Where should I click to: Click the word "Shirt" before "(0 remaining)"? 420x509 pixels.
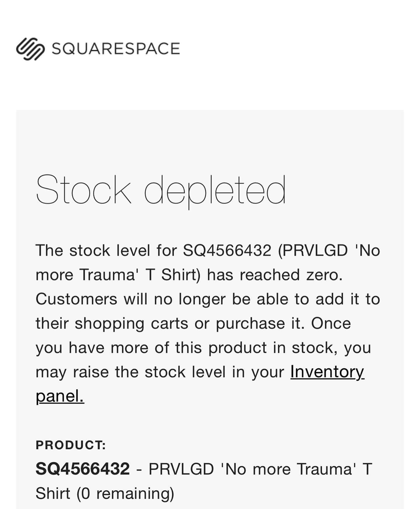[53, 493]
